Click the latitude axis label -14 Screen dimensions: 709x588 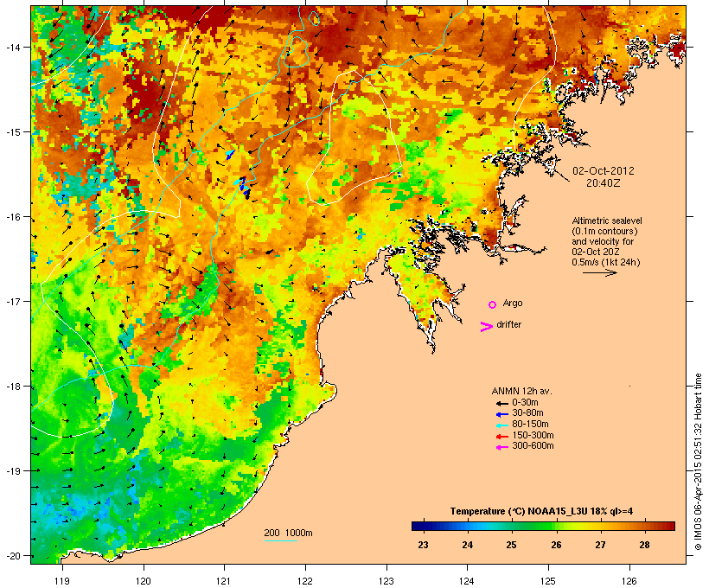(12, 47)
